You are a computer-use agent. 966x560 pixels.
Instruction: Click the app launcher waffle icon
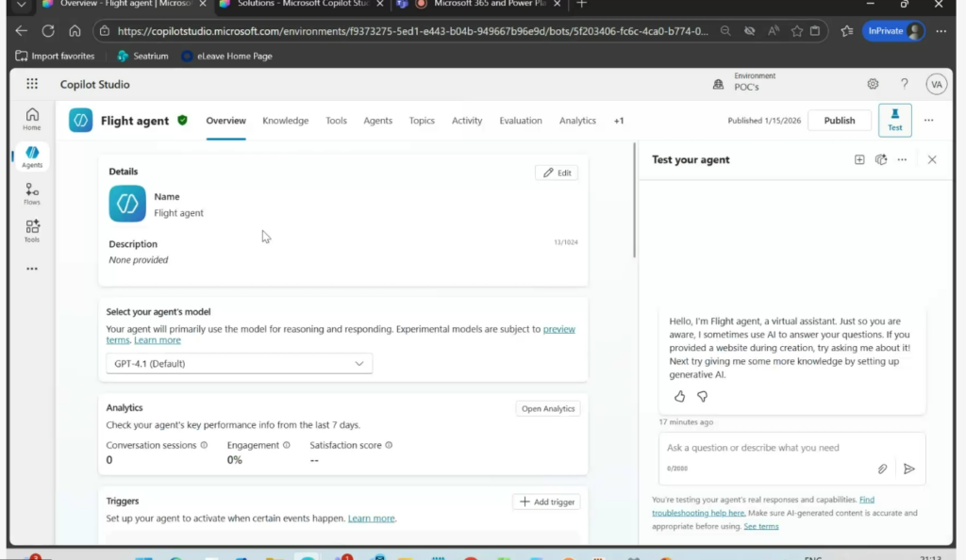[32, 84]
